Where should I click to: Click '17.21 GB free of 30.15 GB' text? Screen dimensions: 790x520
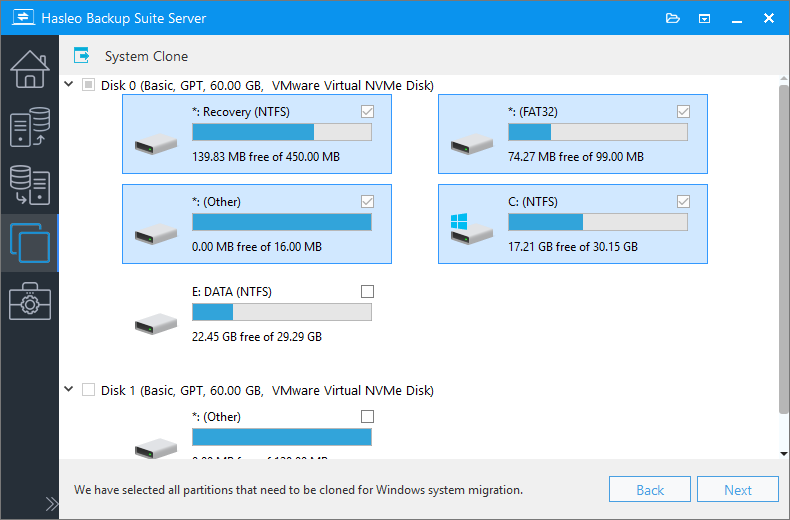(x=573, y=247)
